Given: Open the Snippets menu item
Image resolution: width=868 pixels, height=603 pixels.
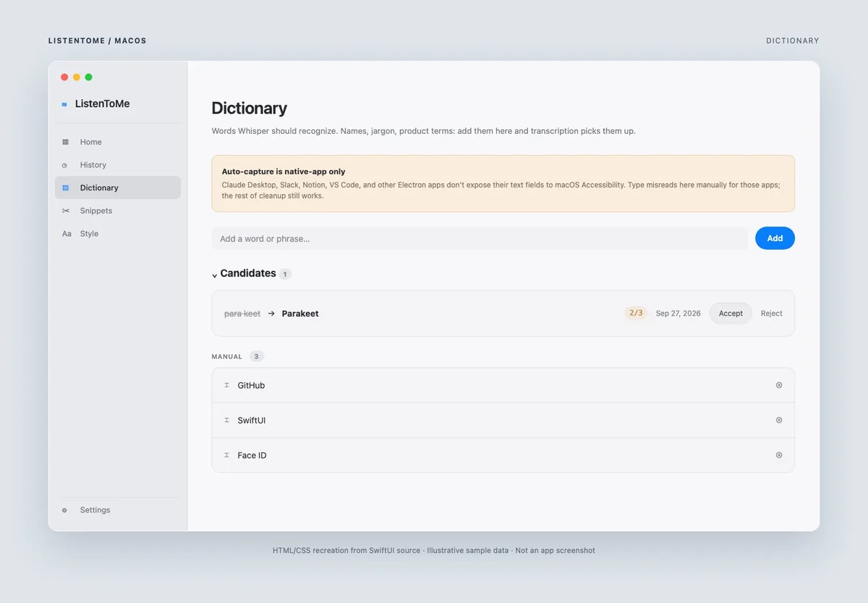Looking at the screenshot, I should 118,211.
